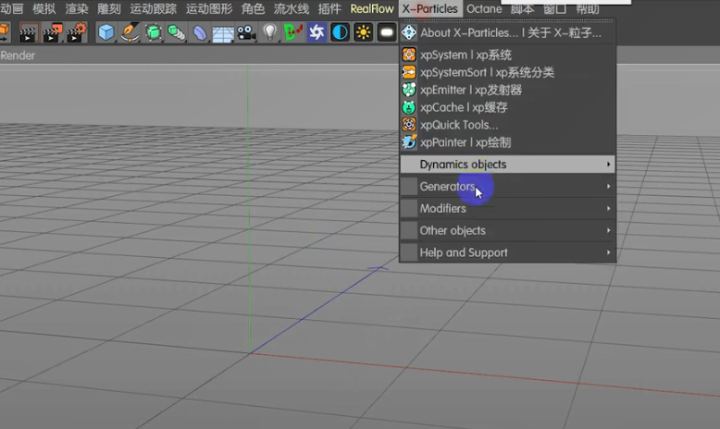Image resolution: width=720 pixels, height=429 pixels.
Task: Choose xpPainter menu entry
Action: (507, 142)
